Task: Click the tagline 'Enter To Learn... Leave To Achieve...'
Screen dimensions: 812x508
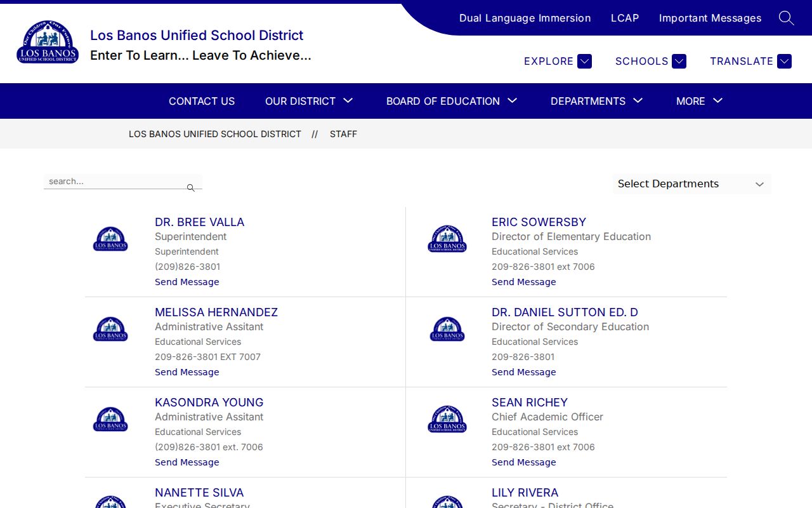Action: coord(200,55)
